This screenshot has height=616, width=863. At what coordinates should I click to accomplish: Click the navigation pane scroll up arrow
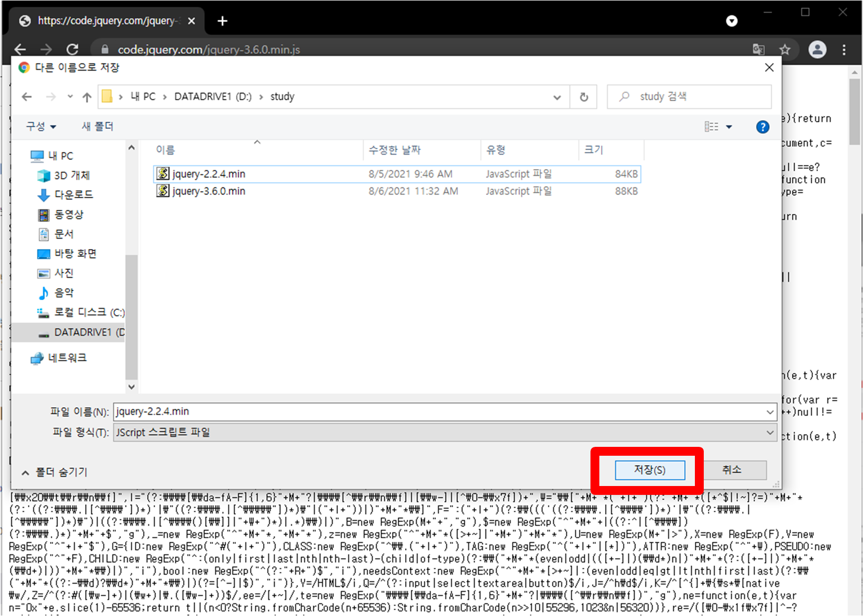click(x=132, y=148)
